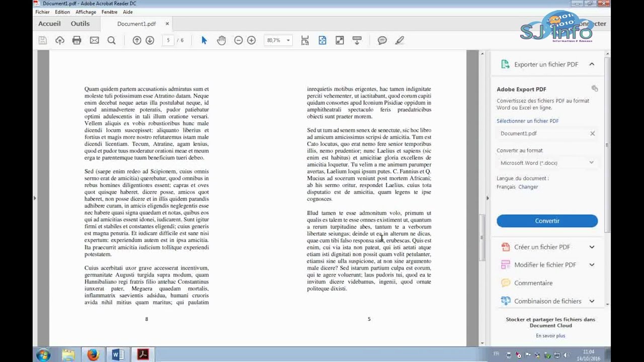
Task: Open the zoom level dropdown
Action: pos(288,40)
